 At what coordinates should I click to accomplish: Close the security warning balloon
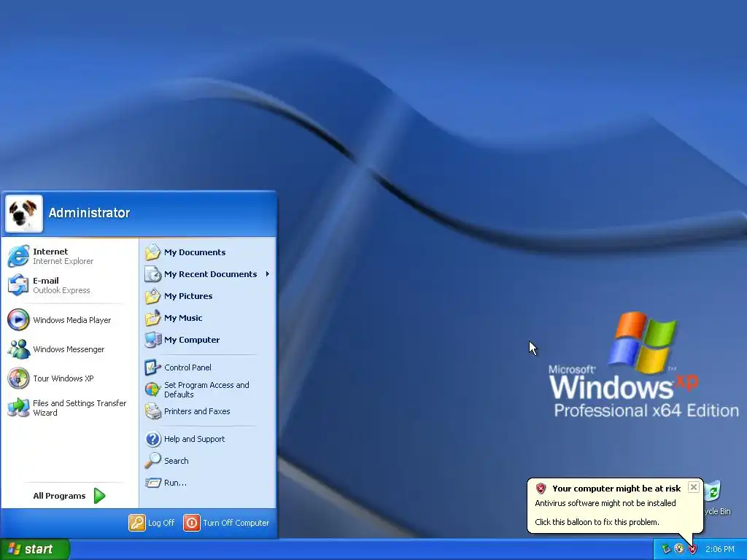pos(694,487)
